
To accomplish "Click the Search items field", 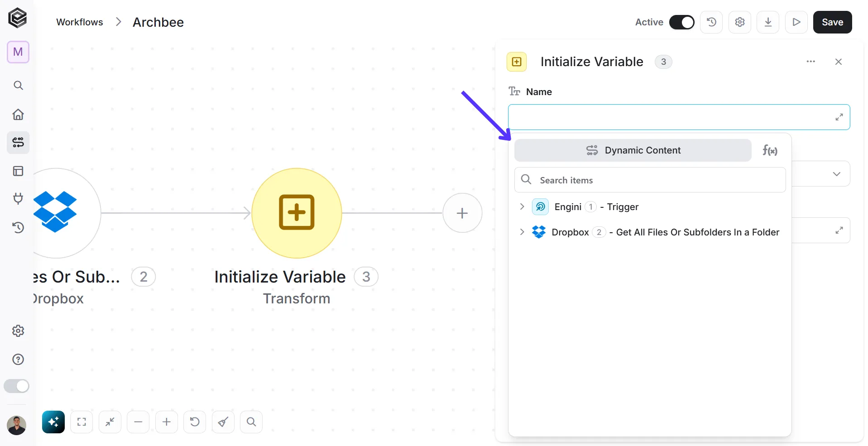I will point(650,180).
